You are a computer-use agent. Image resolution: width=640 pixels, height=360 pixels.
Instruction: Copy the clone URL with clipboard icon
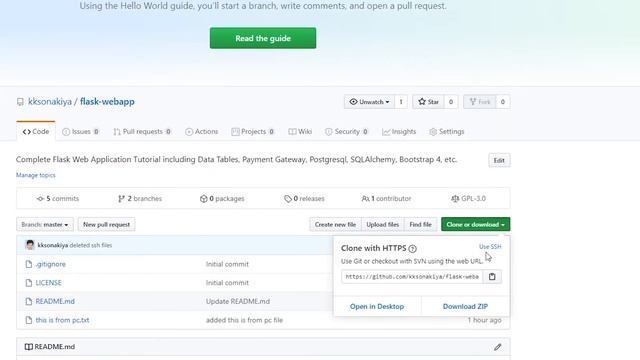pyautogui.click(x=492, y=277)
